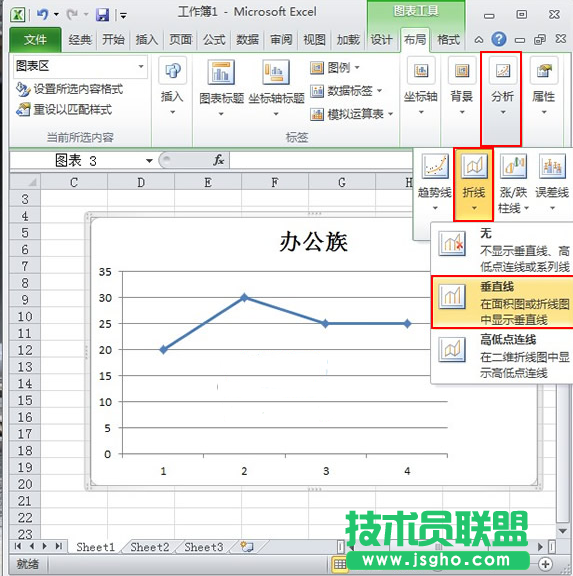Switch to the 开始 ribbon tab
The image size is (573, 576).
pos(113,39)
